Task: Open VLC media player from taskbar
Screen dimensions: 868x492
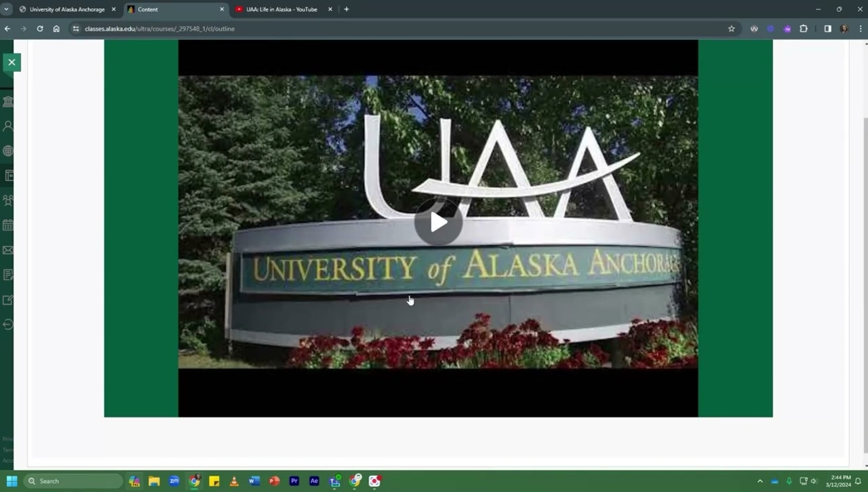Action: [234, 481]
